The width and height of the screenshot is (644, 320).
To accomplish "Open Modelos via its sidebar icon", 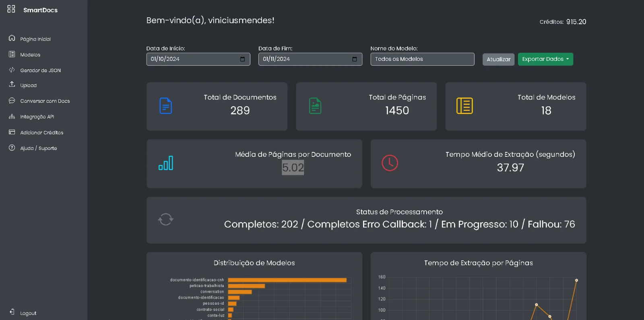I will coord(12,54).
